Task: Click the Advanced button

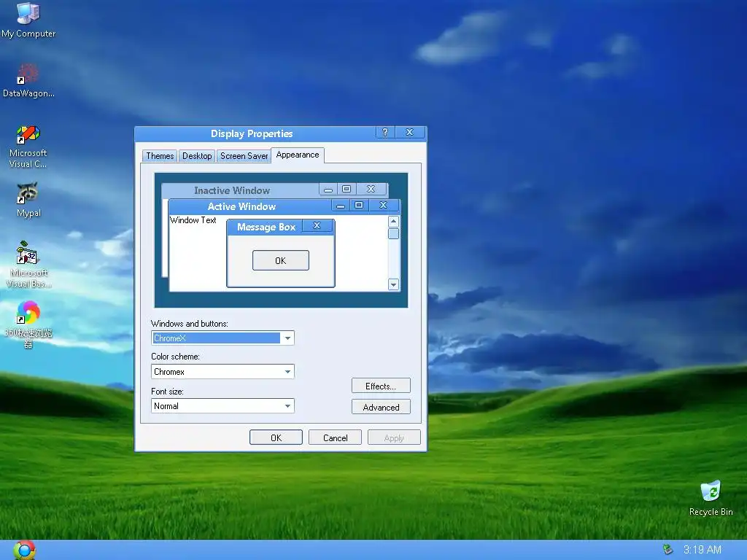Action: tap(381, 407)
